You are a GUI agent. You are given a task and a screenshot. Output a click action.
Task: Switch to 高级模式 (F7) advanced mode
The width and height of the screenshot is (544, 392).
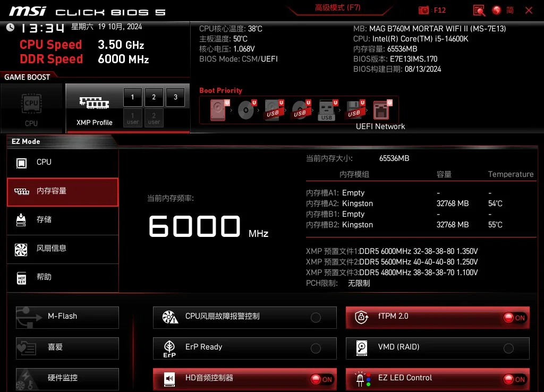337,7
